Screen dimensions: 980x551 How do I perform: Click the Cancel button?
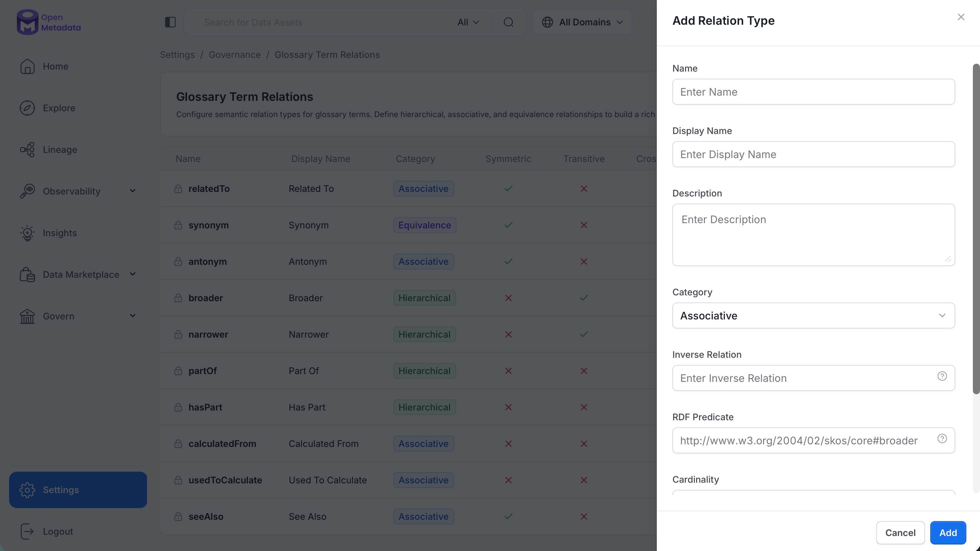pyautogui.click(x=900, y=533)
